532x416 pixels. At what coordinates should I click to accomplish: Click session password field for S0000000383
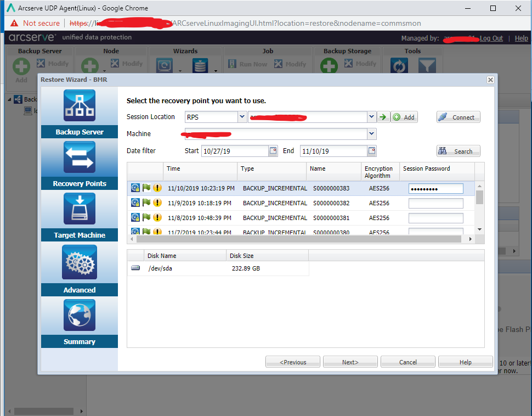click(436, 188)
